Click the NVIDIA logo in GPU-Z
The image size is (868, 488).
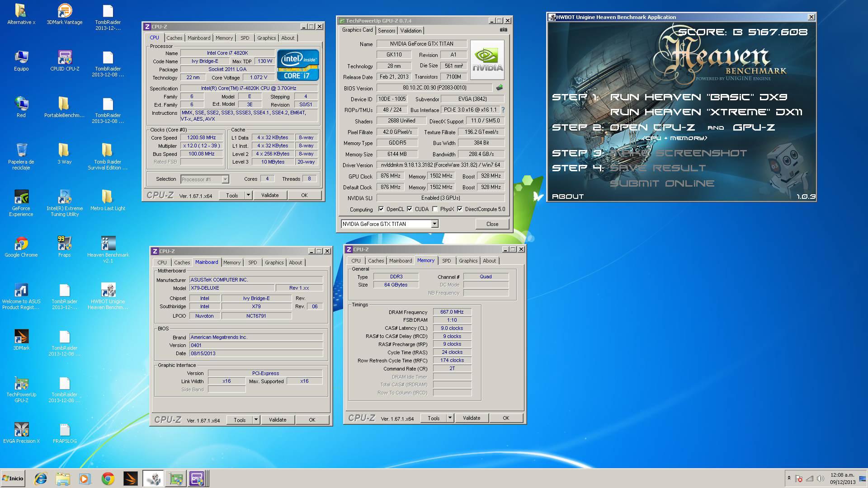coord(487,60)
